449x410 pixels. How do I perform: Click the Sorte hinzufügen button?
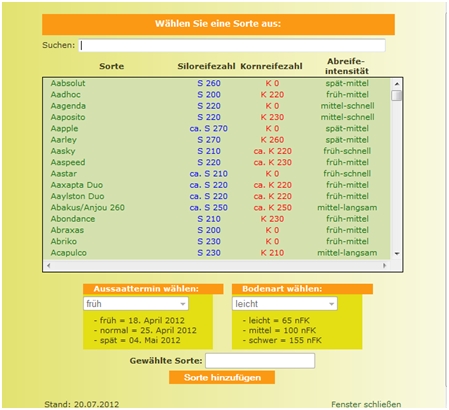click(x=222, y=377)
